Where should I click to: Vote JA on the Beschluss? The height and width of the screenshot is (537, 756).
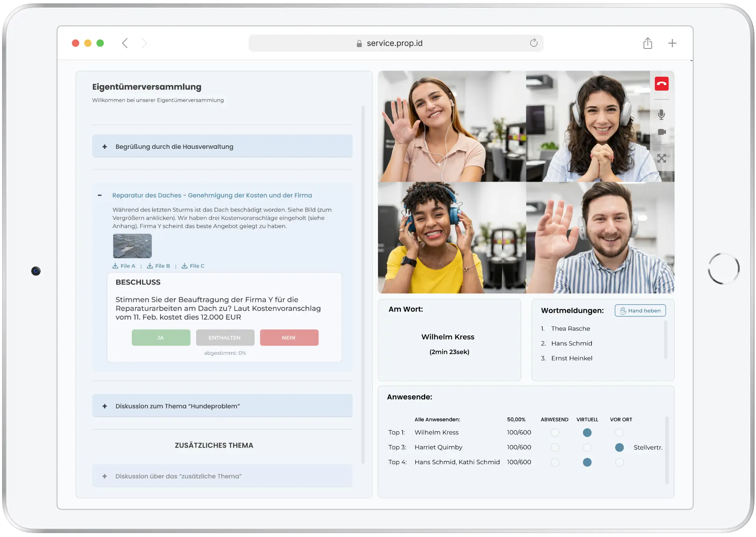tap(161, 338)
